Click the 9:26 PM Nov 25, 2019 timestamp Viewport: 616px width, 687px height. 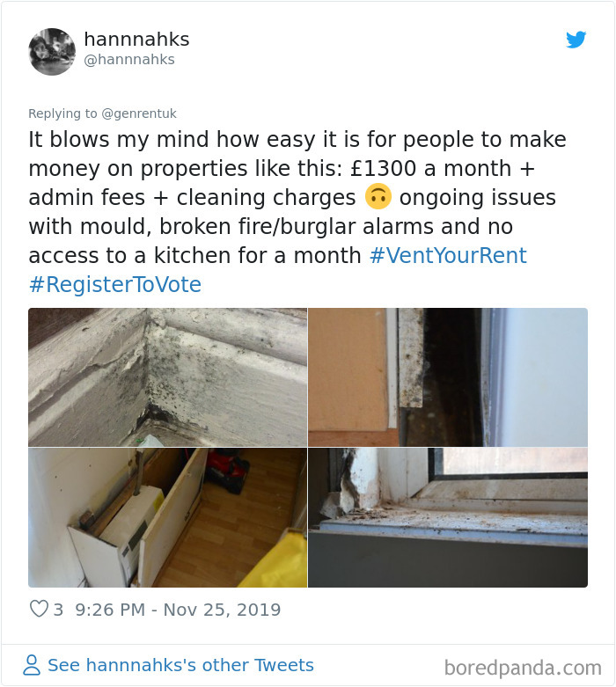[x=178, y=610]
